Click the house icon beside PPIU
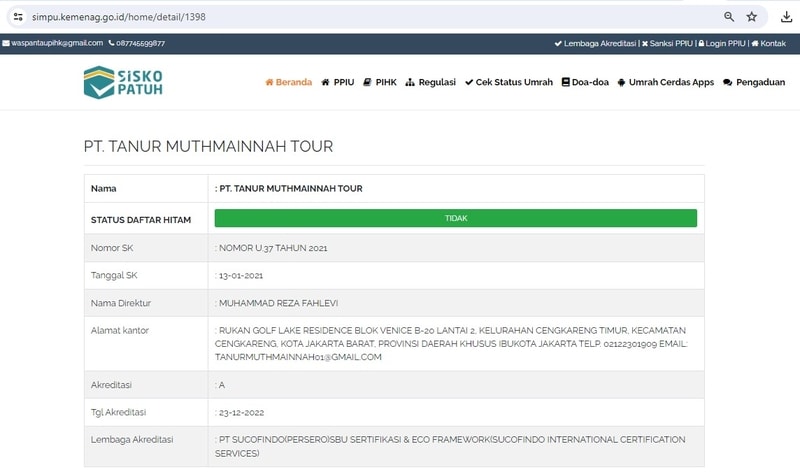Viewport: 800px width, 472px height. coord(325,82)
